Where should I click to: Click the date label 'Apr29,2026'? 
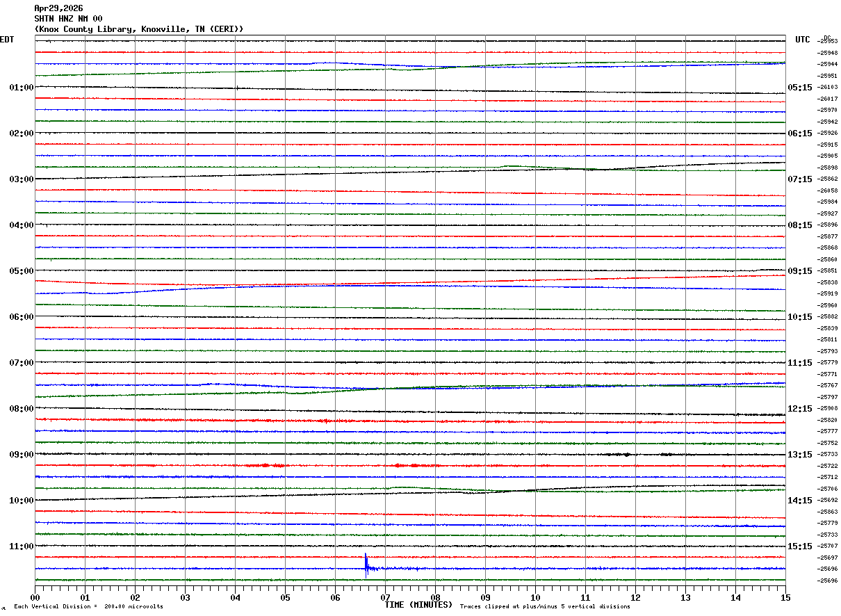tap(59, 8)
